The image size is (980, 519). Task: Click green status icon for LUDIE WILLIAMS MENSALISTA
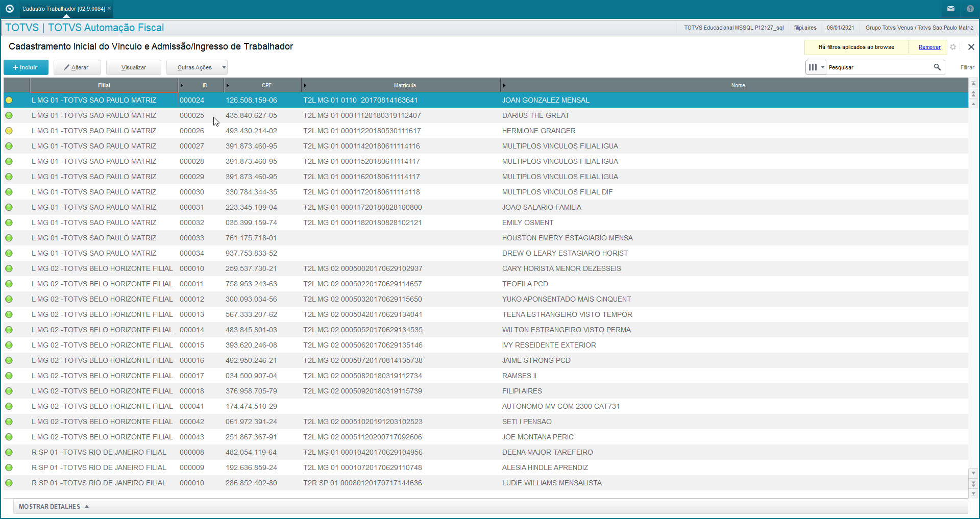point(9,483)
